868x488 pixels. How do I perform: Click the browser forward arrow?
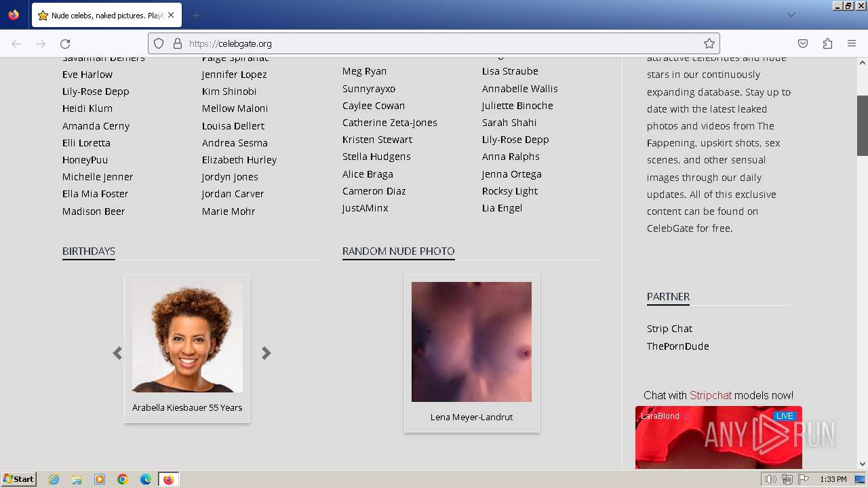(41, 43)
